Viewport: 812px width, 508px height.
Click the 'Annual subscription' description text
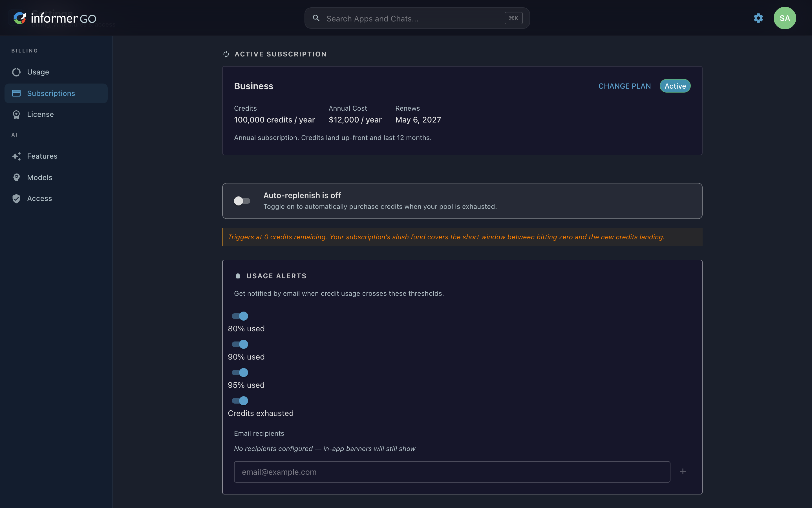pos(332,138)
